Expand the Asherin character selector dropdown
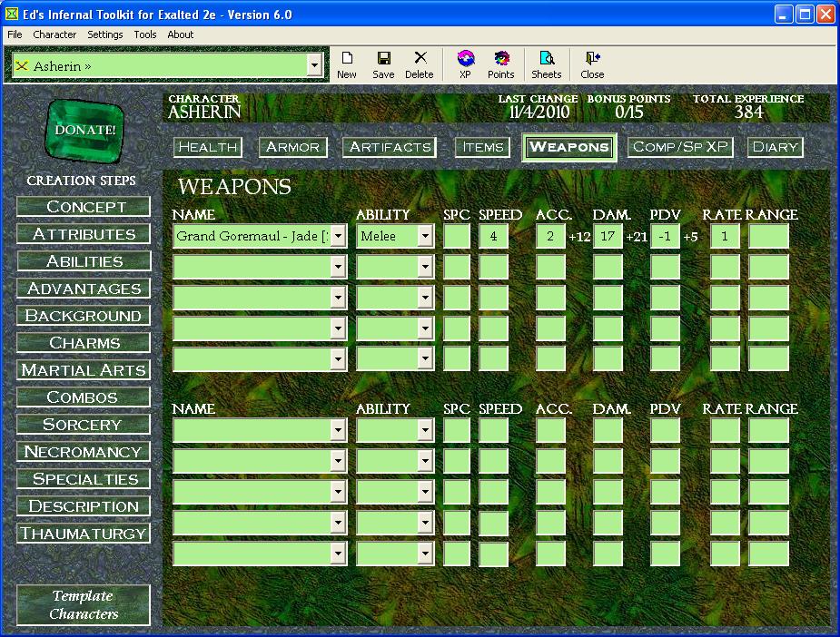Viewport: 840px width, 637px height. tap(314, 66)
